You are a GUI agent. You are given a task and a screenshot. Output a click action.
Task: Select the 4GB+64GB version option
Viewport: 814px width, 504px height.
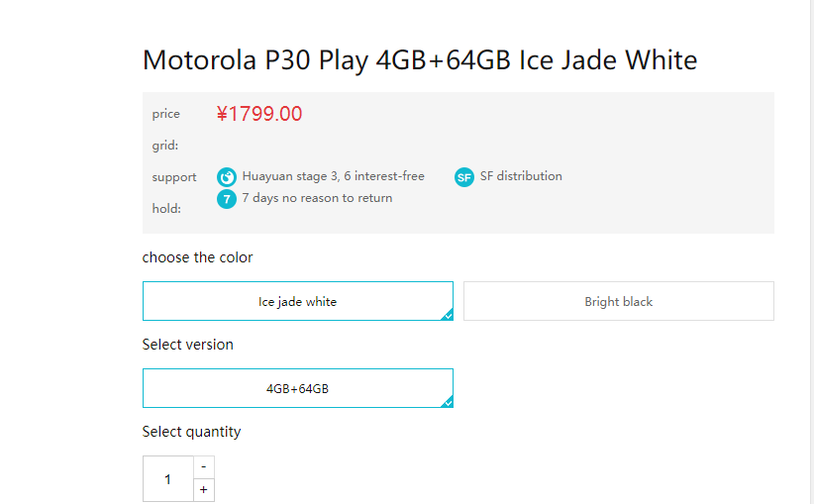coord(297,388)
